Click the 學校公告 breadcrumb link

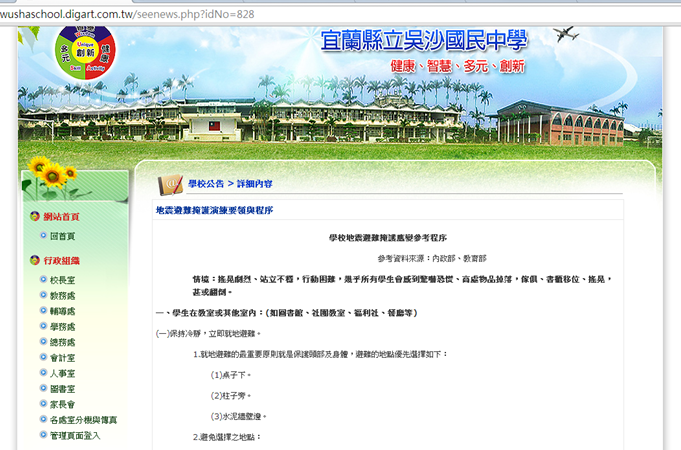(206, 184)
